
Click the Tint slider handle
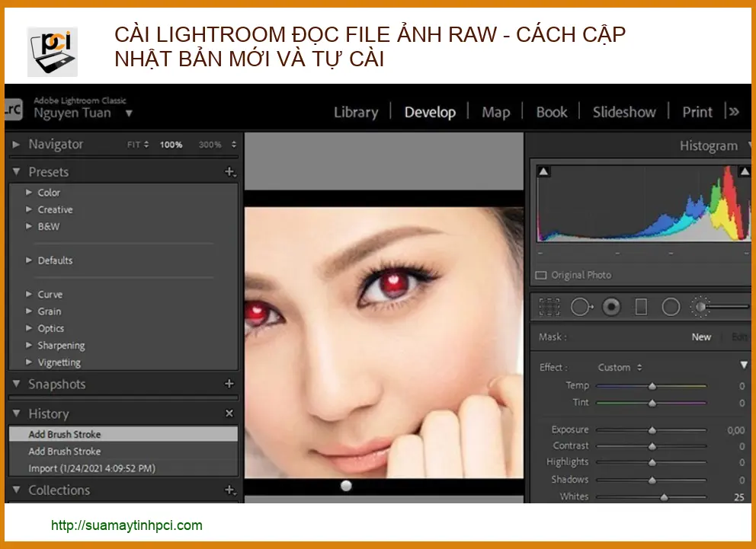[652, 403]
